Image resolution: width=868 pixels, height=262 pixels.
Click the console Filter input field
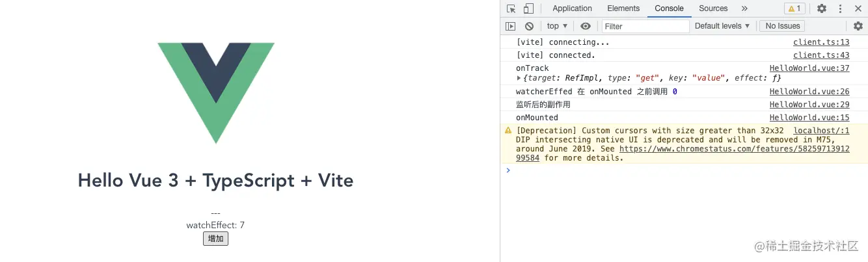645,26
